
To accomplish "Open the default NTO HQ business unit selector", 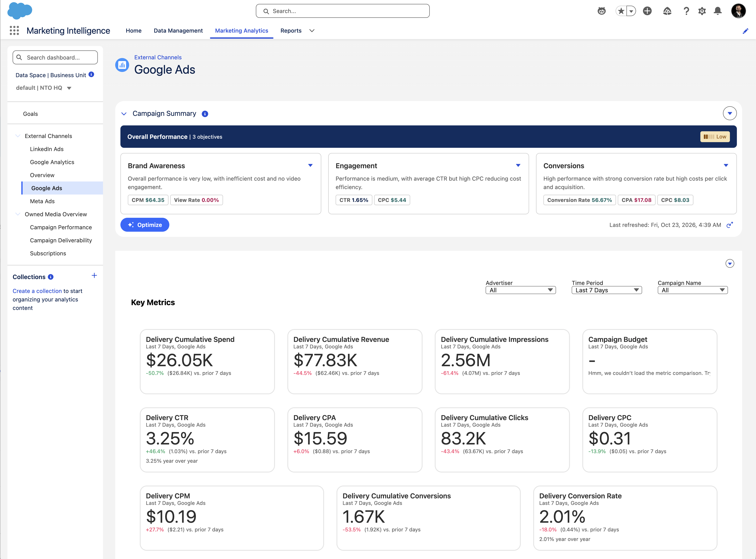I will point(44,88).
